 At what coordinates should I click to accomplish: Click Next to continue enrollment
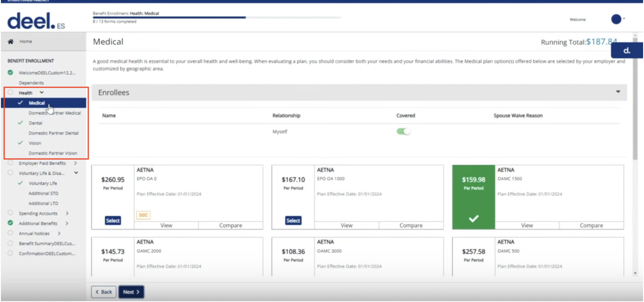(x=131, y=292)
